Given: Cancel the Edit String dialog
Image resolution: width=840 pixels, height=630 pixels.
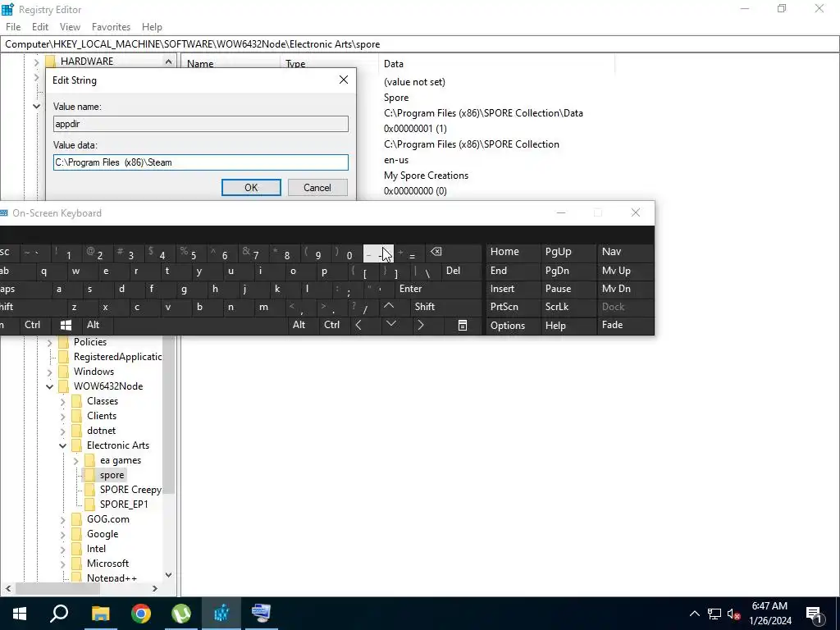Looking at the screenshot, I should (317, 188).
